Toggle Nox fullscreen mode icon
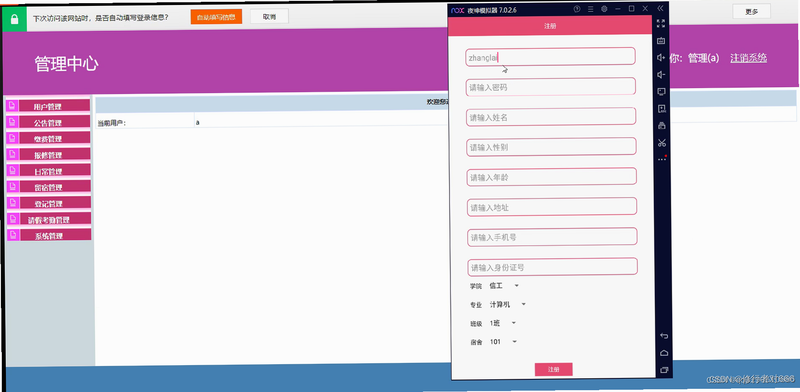 (661, 23)
